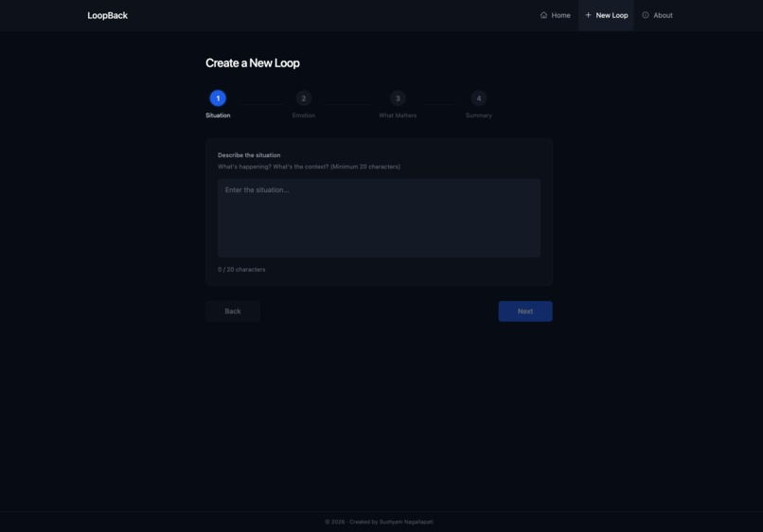
Task: Click step 2 circle for Emotion
Action: [304, 98]
